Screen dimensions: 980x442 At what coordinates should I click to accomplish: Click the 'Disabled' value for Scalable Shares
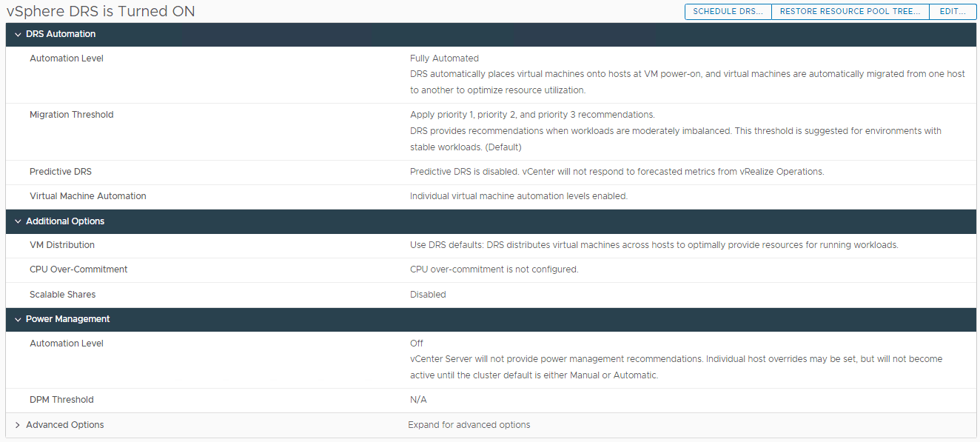click(428, 295)
